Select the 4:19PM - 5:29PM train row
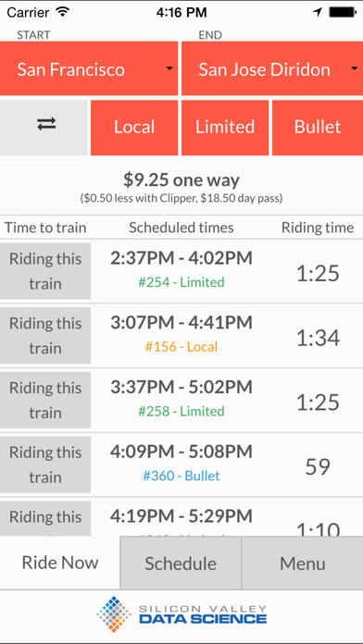Viewport: 363px width, 644px height. coord(181,517)
